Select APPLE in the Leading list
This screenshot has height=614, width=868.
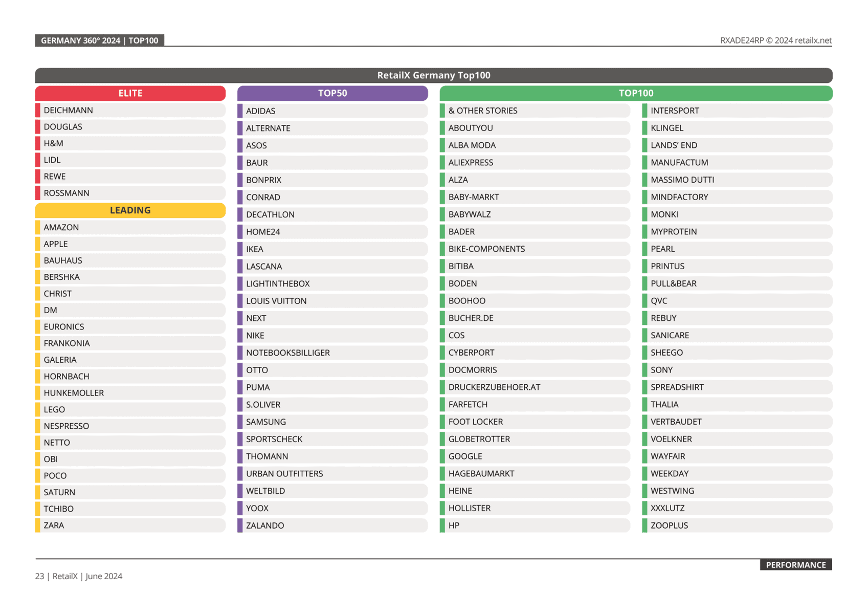[x=130, y=244]
